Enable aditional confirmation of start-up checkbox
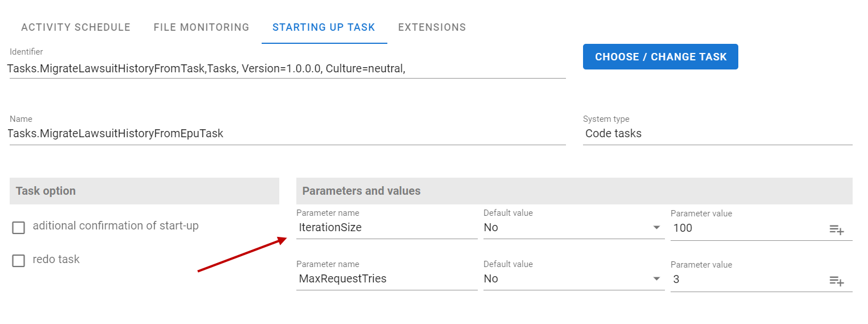The width and height of the screenshot is (868, 324). (x=19, y=228)
